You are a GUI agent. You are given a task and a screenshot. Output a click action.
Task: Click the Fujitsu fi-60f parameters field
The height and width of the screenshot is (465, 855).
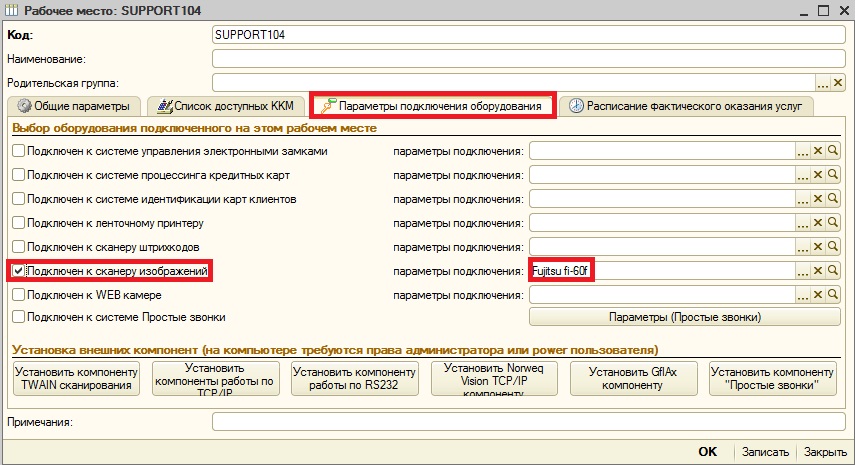(x=662, y=271)
